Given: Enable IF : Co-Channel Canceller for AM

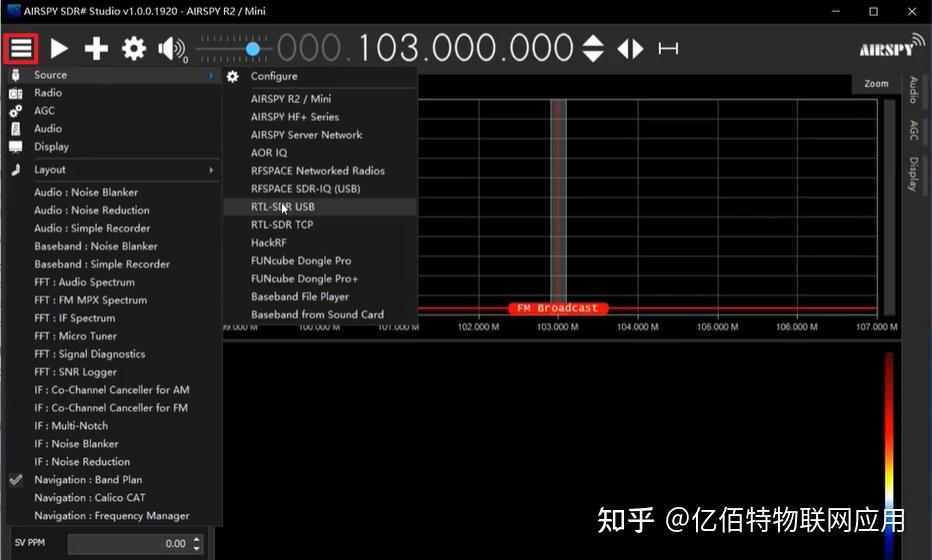Looking at the screenshot, I should [x=113, y=389].
